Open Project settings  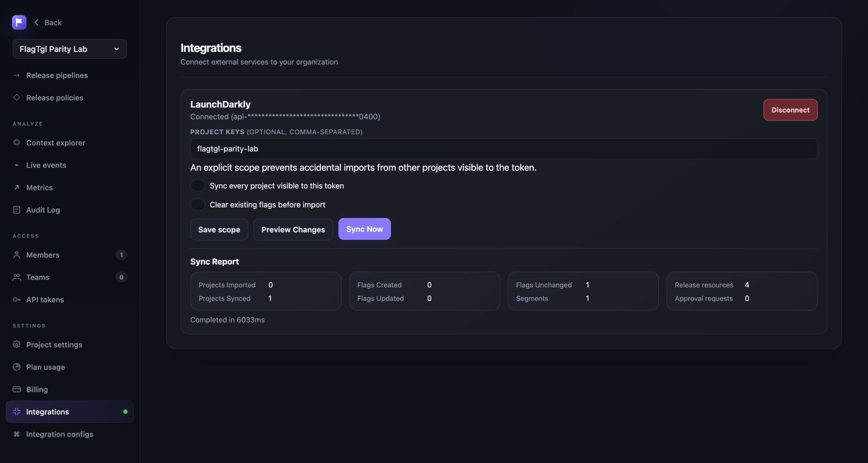pyautogui.click(x=69, y=345)
